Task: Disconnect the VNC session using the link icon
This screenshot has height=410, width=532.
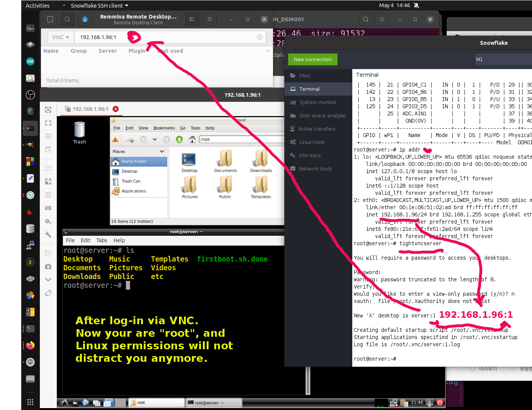Action: pyautogui.click(x=48, y=293)
